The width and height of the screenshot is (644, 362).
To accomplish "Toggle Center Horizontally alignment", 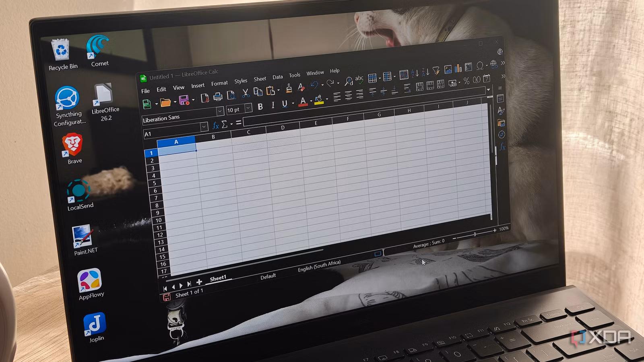I will tap(349, 95).
